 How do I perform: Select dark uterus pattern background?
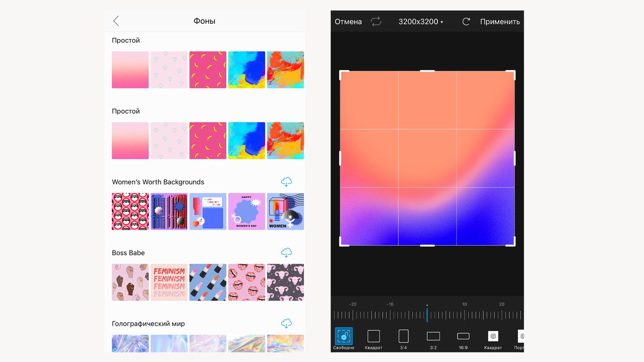pyautogui.click(x=285, y=282)
